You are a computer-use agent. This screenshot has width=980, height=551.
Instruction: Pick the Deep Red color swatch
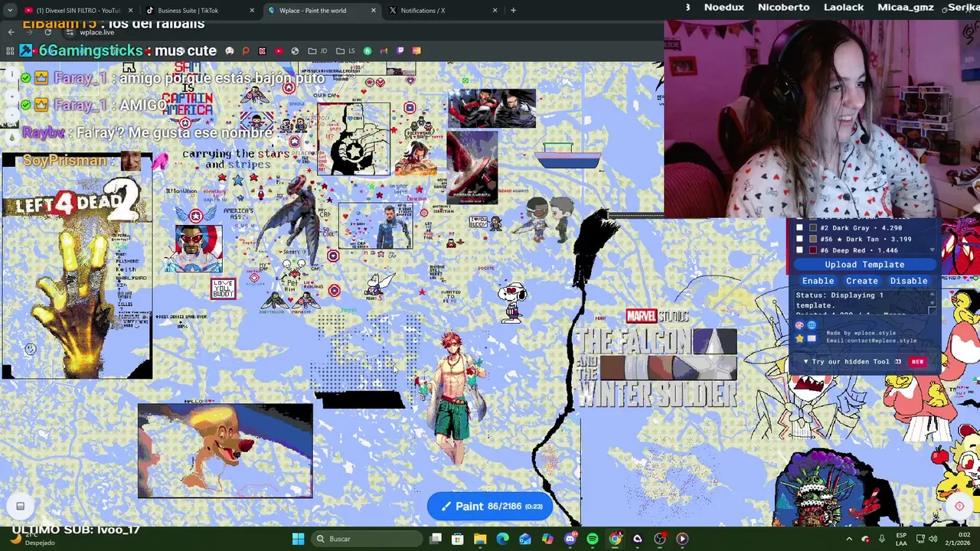pos(813,250)
